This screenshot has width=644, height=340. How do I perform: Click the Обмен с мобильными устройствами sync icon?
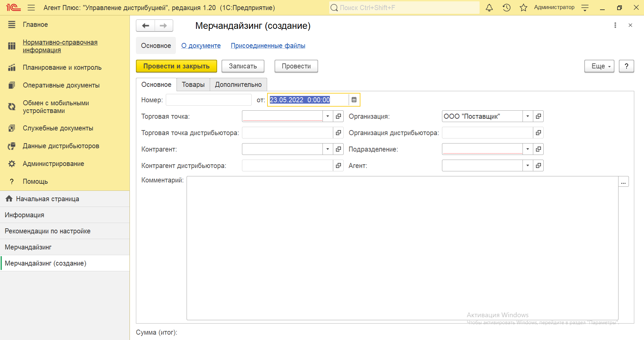(12, 107)
